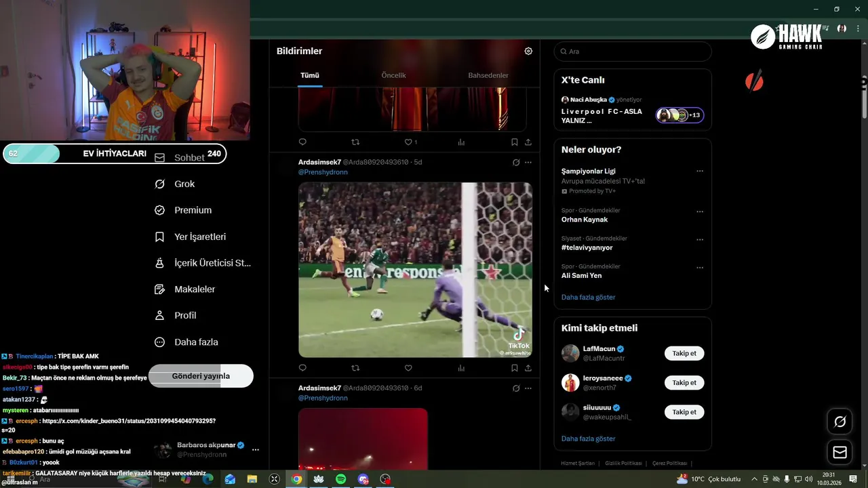Open Premium in the sidebar
This screenshot has height=488, width=868.
pyautogui.click(x=183, y=210)
